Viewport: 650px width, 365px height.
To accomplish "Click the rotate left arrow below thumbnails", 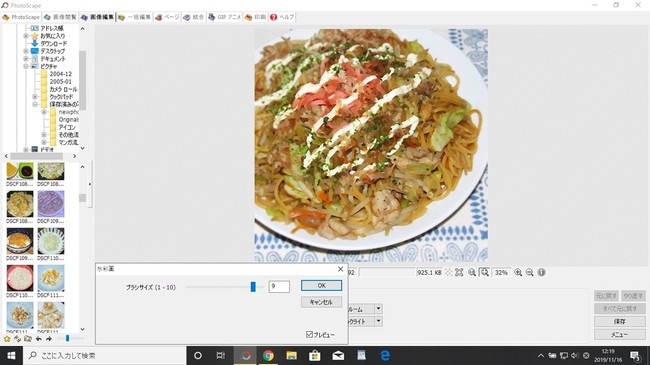I will pos(39,339).
